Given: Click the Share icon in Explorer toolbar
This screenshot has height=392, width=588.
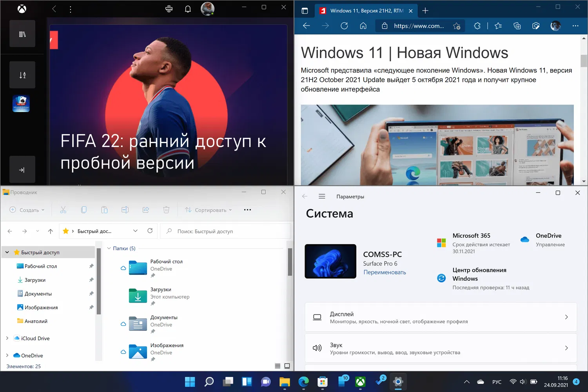Looking at the screenshot, I should click(146, 210).
